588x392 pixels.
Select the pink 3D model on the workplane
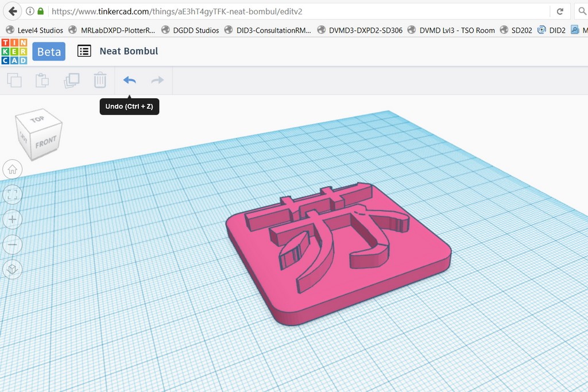[x=338, y=254]
